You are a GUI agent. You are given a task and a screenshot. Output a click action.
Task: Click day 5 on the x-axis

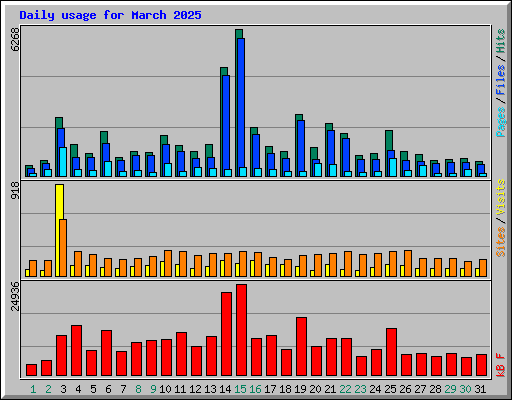[93, 389]
